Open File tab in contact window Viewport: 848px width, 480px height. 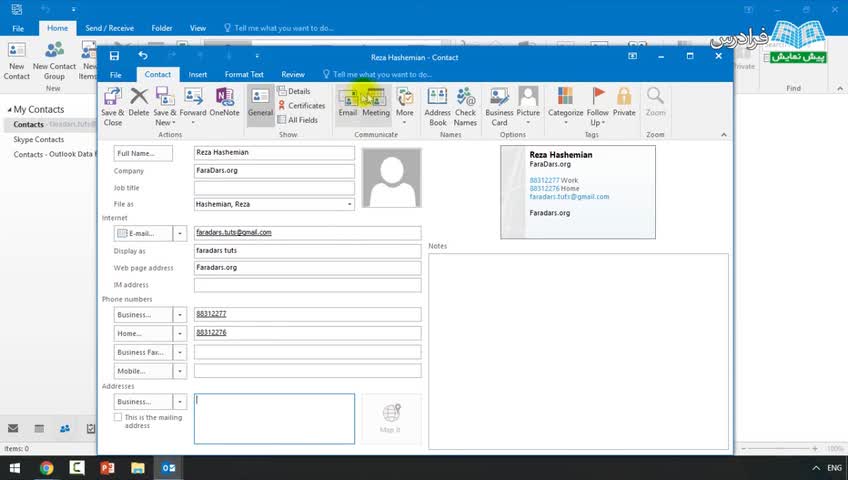(x=116, y=75)
